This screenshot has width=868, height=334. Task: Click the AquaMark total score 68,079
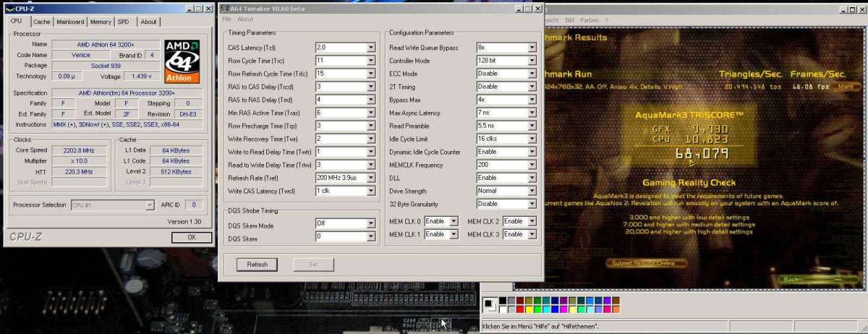[x=702, y=153]
